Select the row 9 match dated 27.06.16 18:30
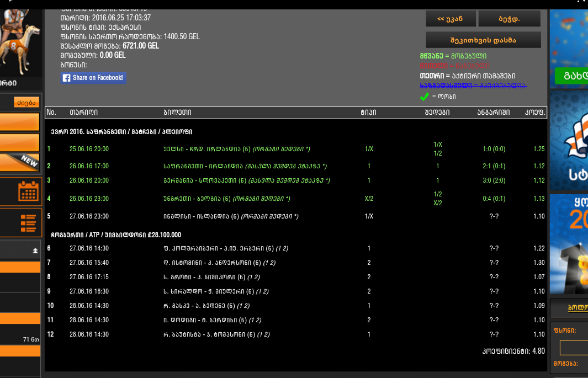Image resolution: width=588 pixels, height=378 pixels. point(296,291)
